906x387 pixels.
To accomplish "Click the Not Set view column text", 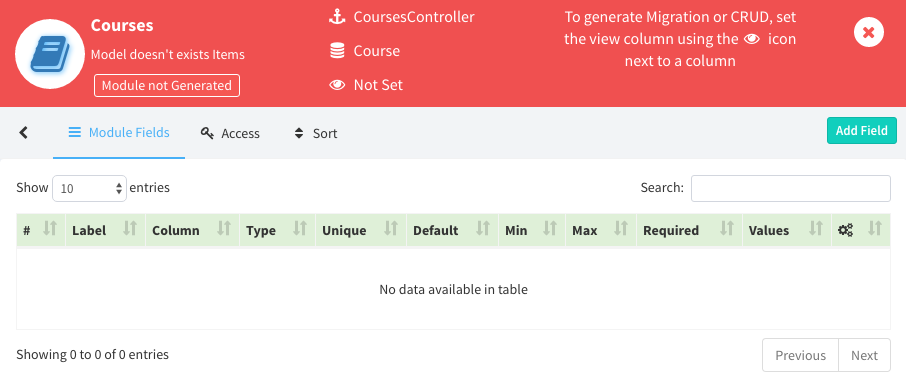I will (378, 85).
